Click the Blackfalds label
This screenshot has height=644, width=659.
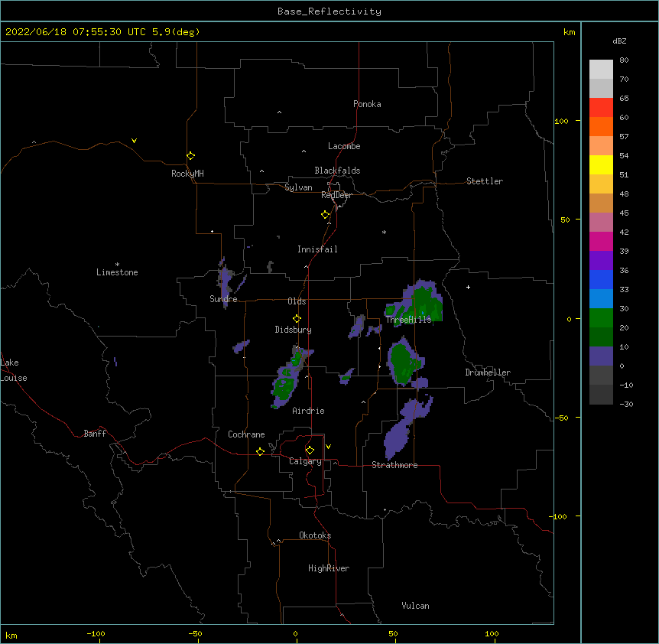[337, 171]
